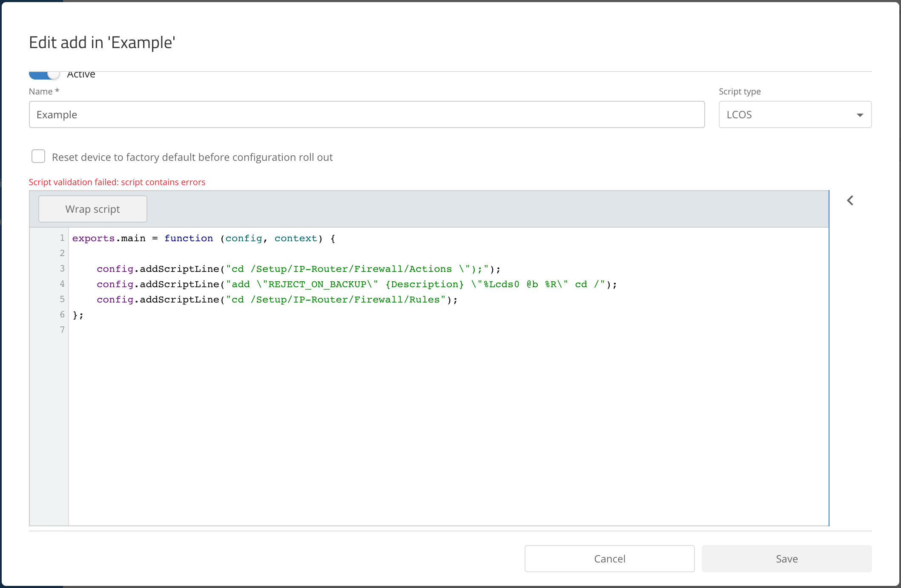Click the closing brace on line 6
The image size is (901, 588).
[75, 315]
